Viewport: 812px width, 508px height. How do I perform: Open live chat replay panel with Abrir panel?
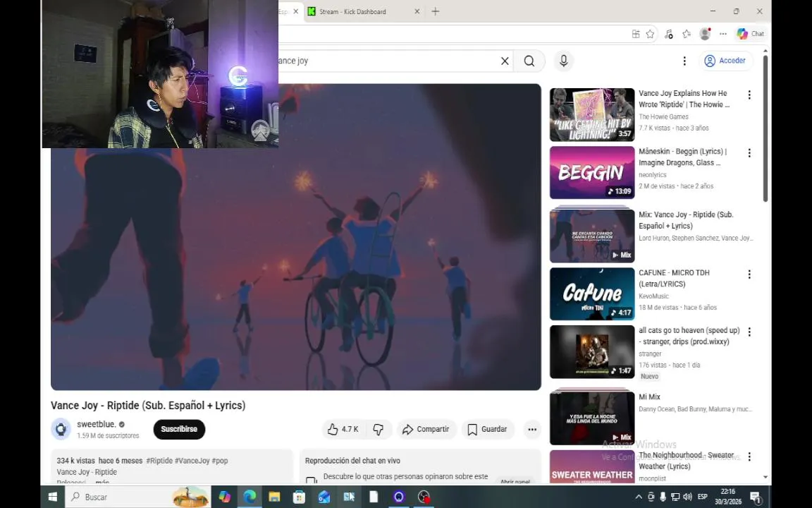(515, 482)
